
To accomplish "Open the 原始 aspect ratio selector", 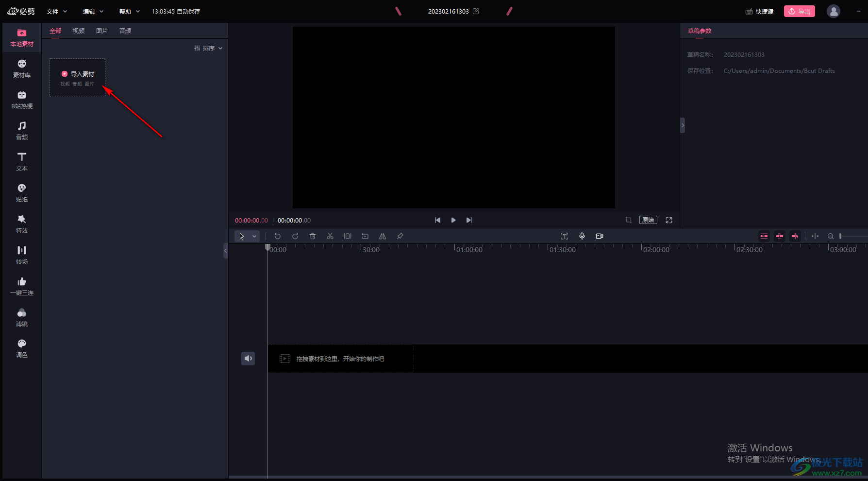I will [x=648, y=220].
